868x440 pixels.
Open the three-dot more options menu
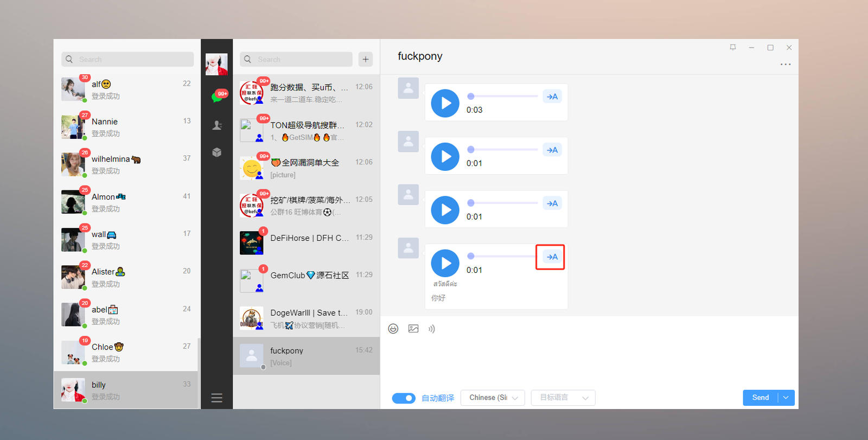(785, 65)
